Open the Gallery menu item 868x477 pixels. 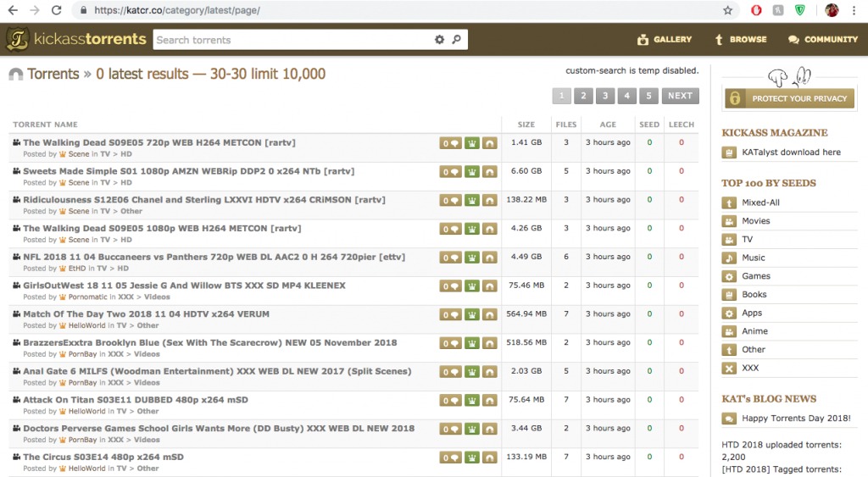tap(664, 40)
